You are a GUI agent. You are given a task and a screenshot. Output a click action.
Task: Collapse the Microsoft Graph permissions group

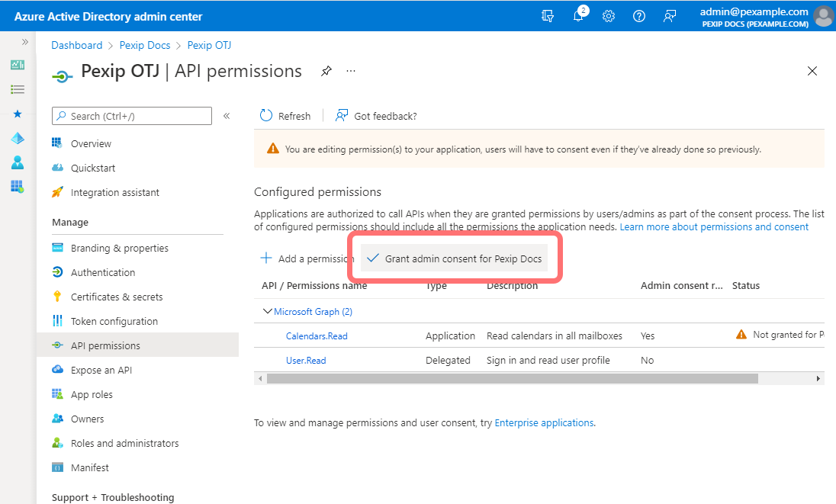(267, 311)
